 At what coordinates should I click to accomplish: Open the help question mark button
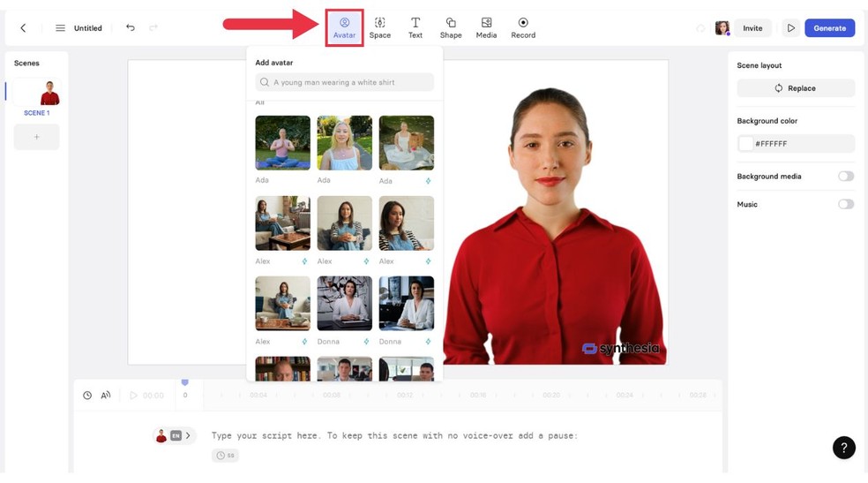[843, 448]
